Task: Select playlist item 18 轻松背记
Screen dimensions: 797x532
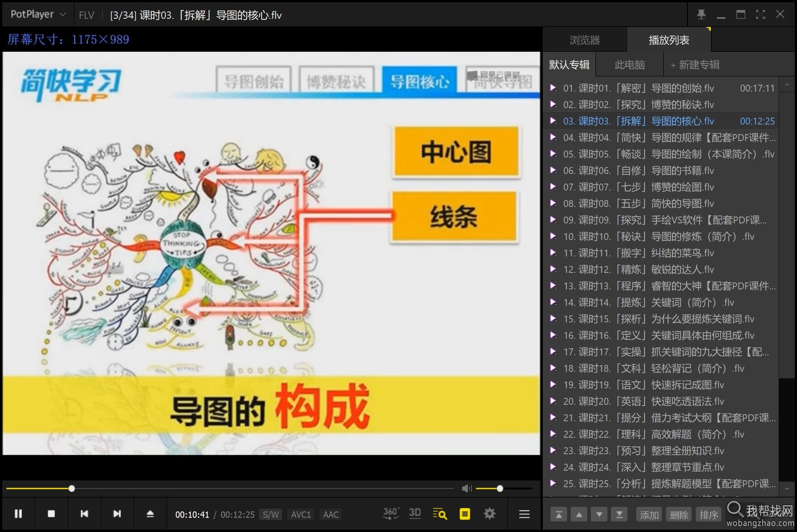Action: [662, 368]
